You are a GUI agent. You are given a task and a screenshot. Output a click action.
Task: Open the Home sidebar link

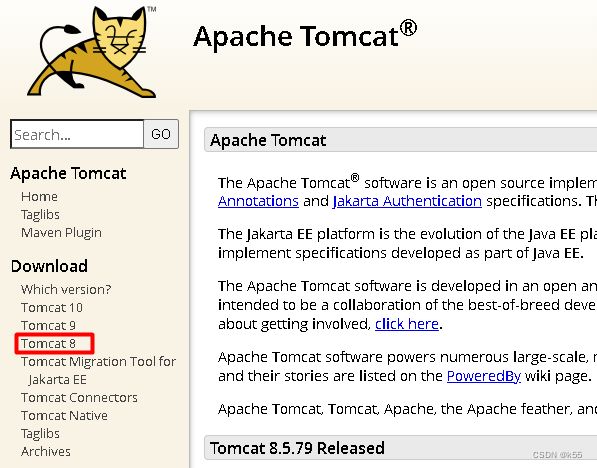pyautogui.click(x=39, y=196)
